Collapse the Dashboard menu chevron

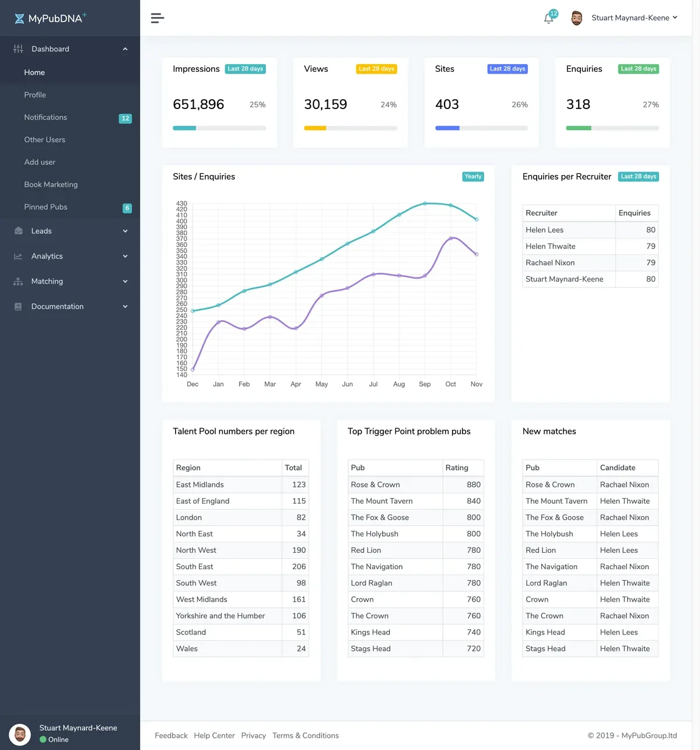tap(125, 49)
